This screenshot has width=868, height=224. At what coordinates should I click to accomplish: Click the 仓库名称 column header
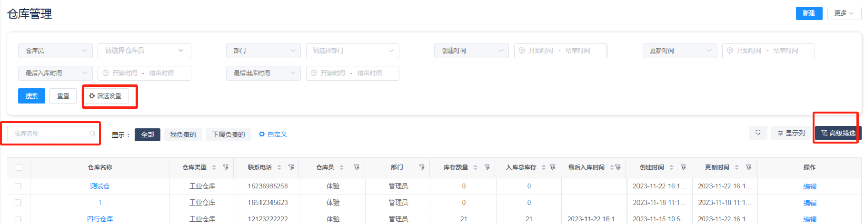(x=100, y=167)
